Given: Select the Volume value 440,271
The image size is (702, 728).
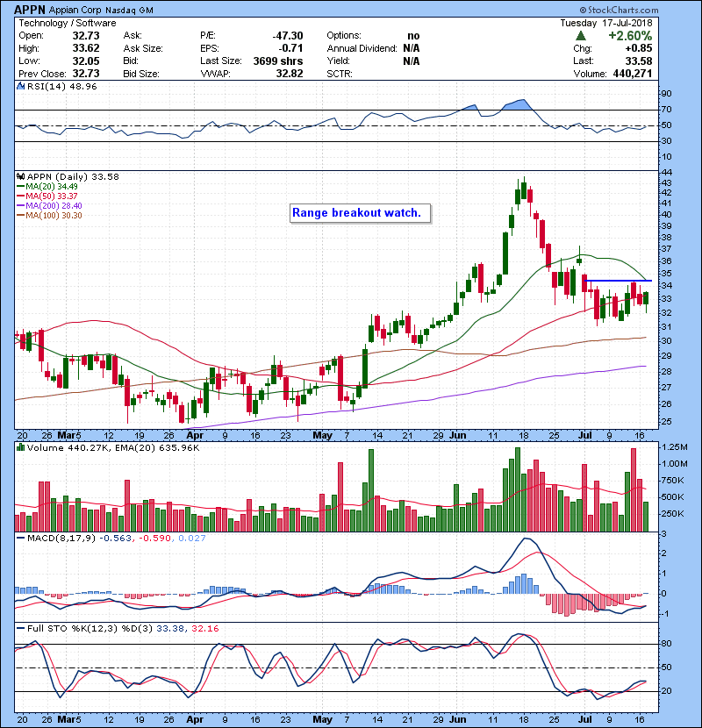Looking at the screenshot, I should point(633,74).
